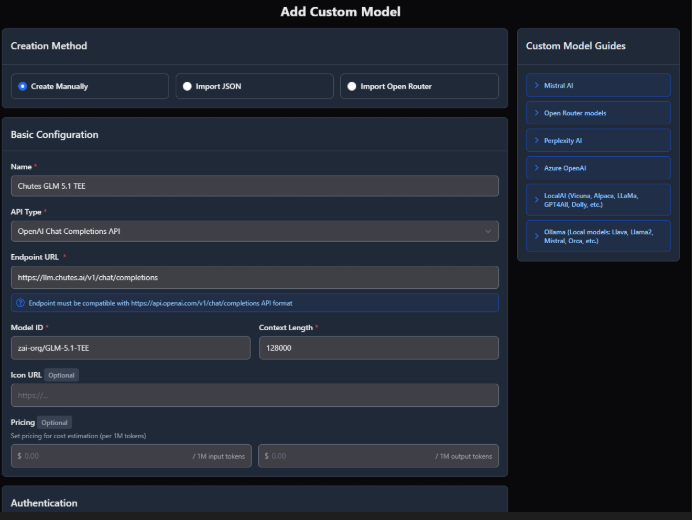The height and width of the screenshot is (520, 692).
Task: Click the Endpoint URL input field
Action: tap(255, 277)
